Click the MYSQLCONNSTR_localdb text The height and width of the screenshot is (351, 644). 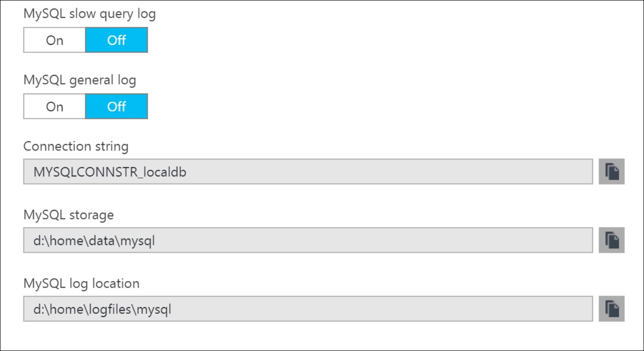point(110,172)
